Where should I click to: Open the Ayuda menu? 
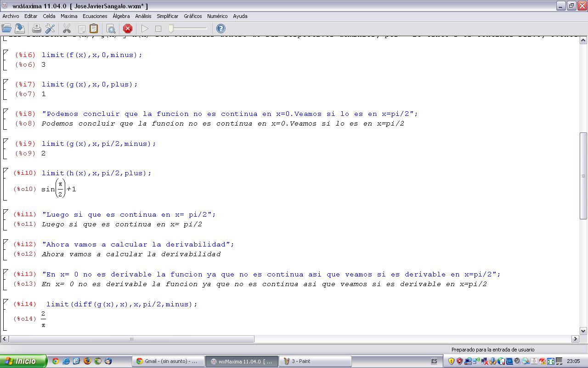pos(240,16)
